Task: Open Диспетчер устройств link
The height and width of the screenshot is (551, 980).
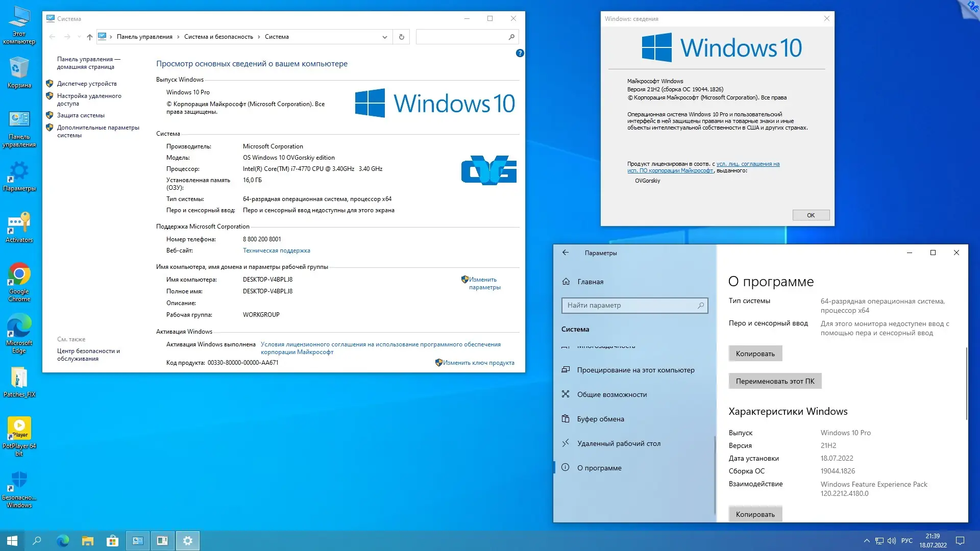Action: point(87,84)
